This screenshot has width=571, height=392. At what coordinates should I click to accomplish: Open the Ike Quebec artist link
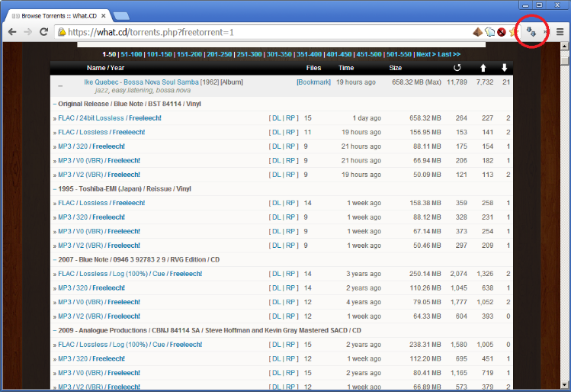tap(100, 82)
